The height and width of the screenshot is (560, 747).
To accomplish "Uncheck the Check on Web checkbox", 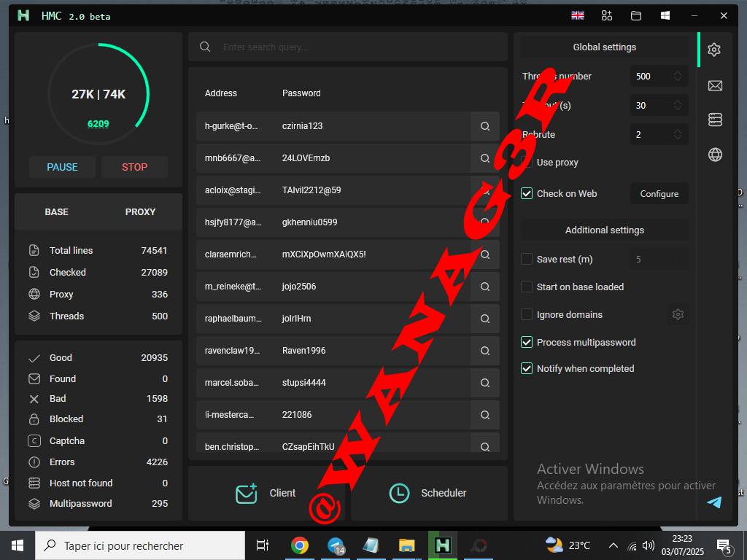I will (x=527, y=193).
